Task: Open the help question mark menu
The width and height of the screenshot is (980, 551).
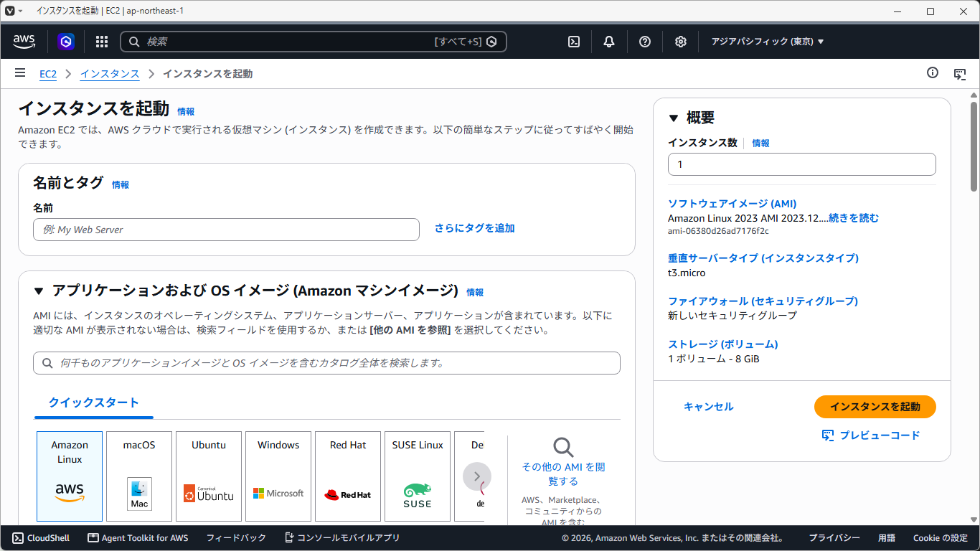Action: click(645, 42)
